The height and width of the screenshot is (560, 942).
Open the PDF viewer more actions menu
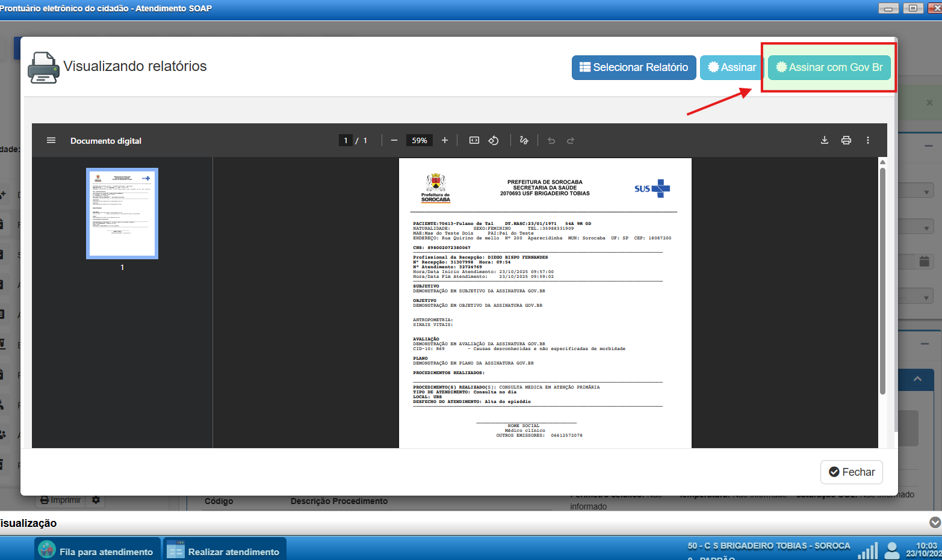pyautogui.click(x=868, y=141)
